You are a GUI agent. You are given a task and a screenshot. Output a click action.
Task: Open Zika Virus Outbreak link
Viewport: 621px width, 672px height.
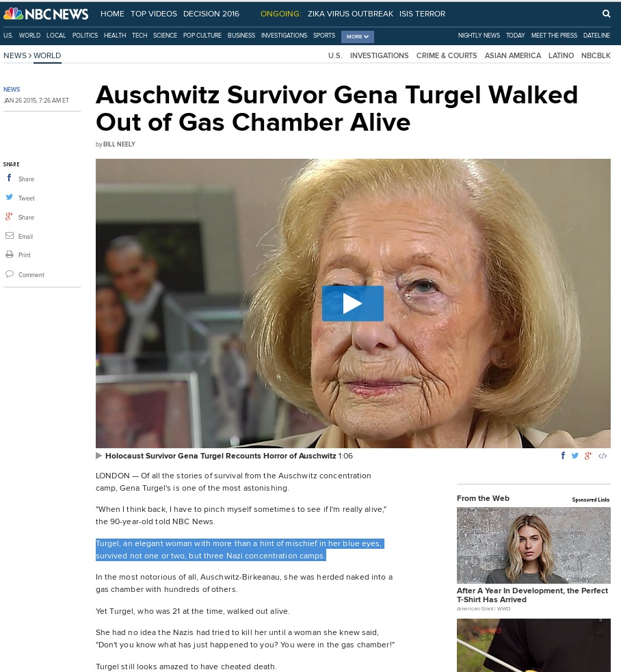point(350,14)
